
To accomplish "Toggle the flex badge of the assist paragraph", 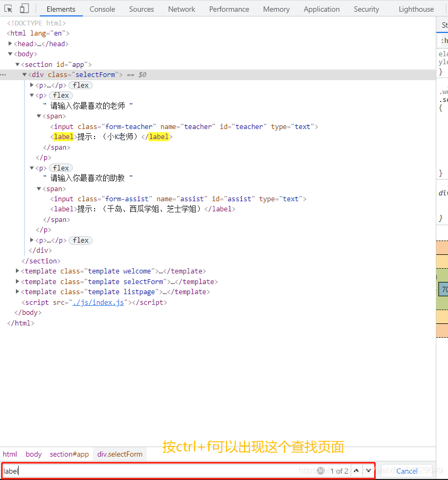I will [x=61, y=168].
